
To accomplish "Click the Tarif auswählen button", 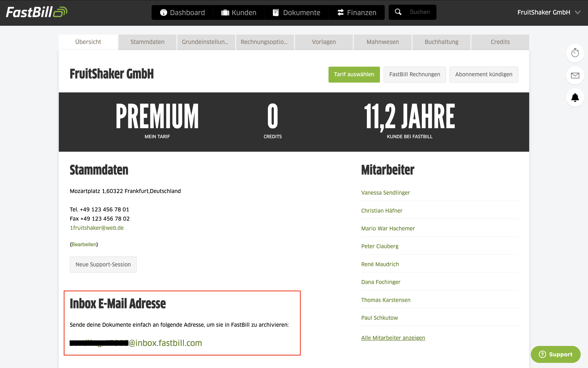I will (x=354, y=74).
